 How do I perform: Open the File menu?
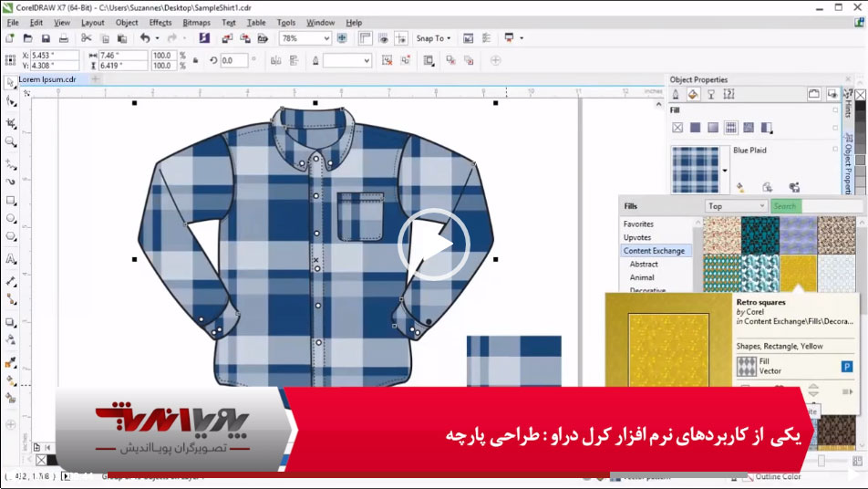coord(13,23)
